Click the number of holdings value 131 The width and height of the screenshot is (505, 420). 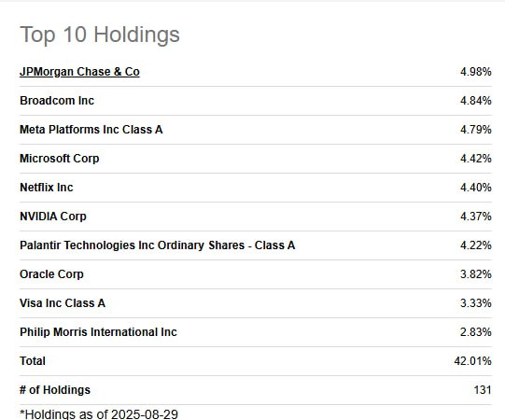pyautogui.click(x=483, y=390)
